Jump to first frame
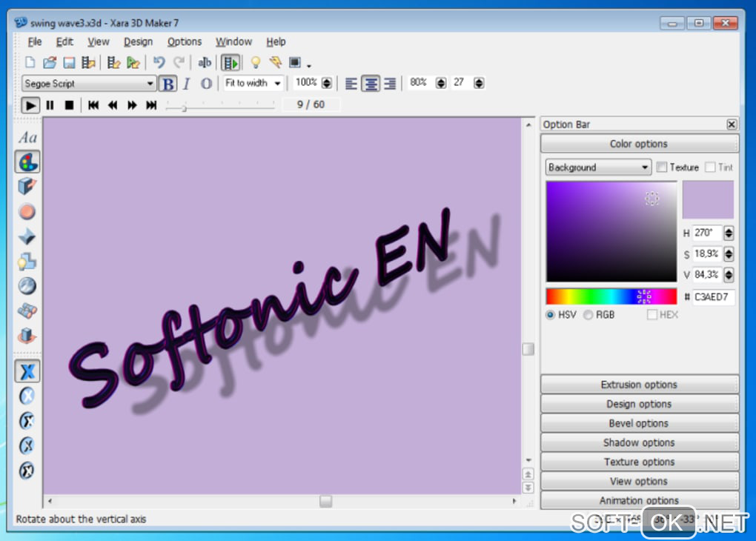Screen dimensions: 756x541 tap(93, 105)
